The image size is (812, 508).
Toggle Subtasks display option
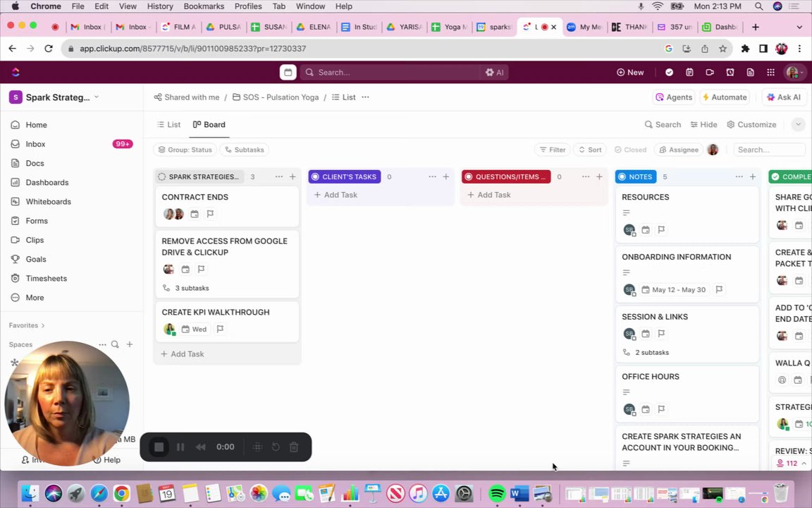pyautogui.click(x=244, y=150)
